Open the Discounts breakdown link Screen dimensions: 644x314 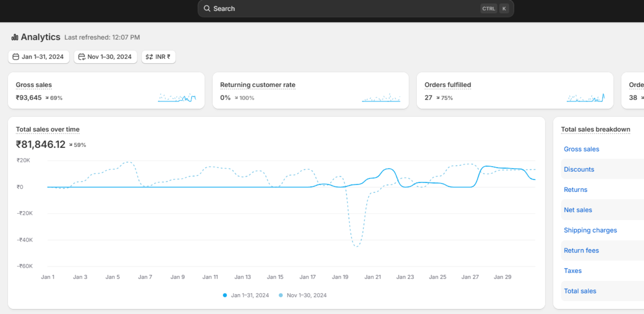[x=579, y=169]
